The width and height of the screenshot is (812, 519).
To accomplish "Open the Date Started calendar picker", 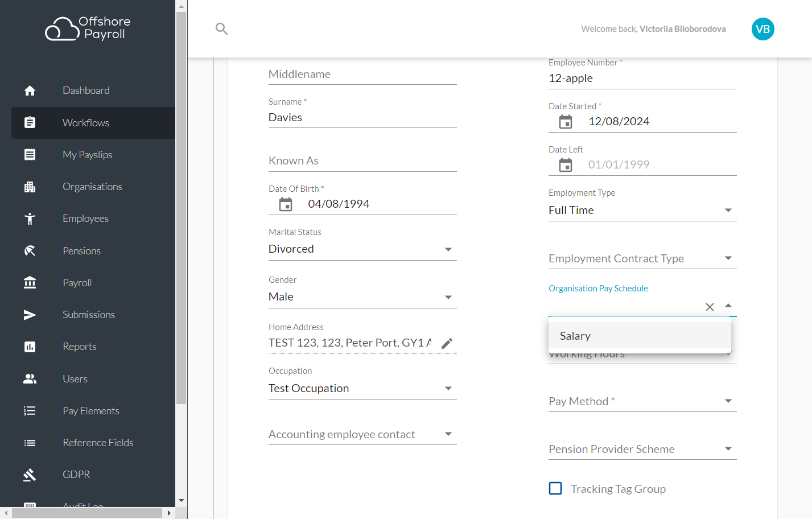I will [566, 122].
